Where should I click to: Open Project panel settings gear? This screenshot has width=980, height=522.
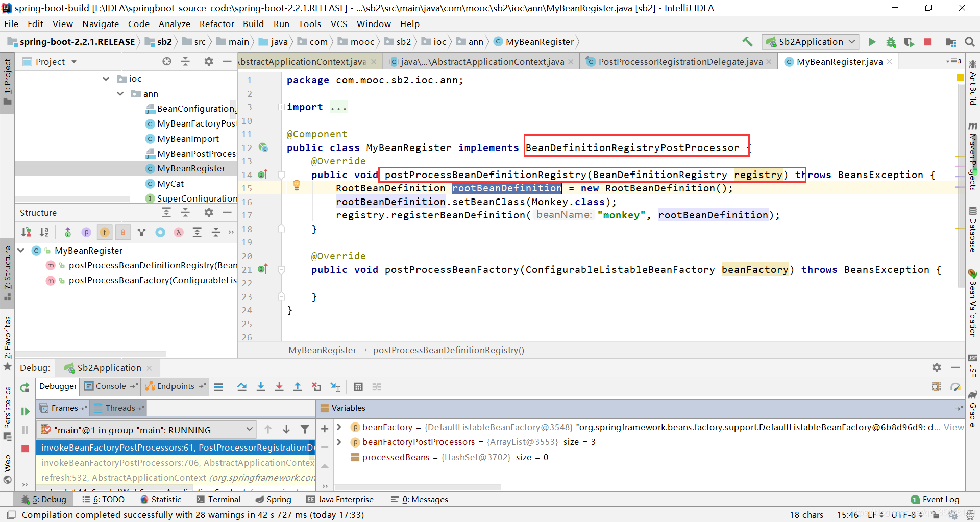[208, 61]
